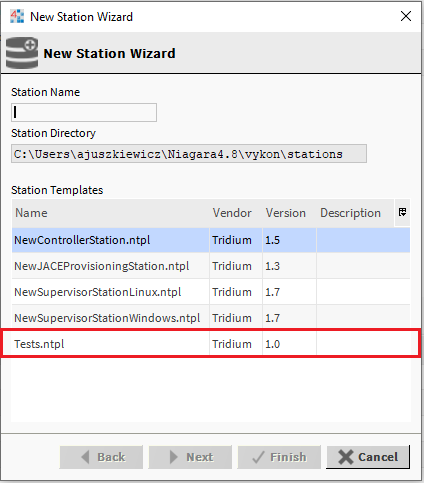This screenshot has height=483, width=424.
Task: Click the table options icon beside Description
Action: (402, 212)
